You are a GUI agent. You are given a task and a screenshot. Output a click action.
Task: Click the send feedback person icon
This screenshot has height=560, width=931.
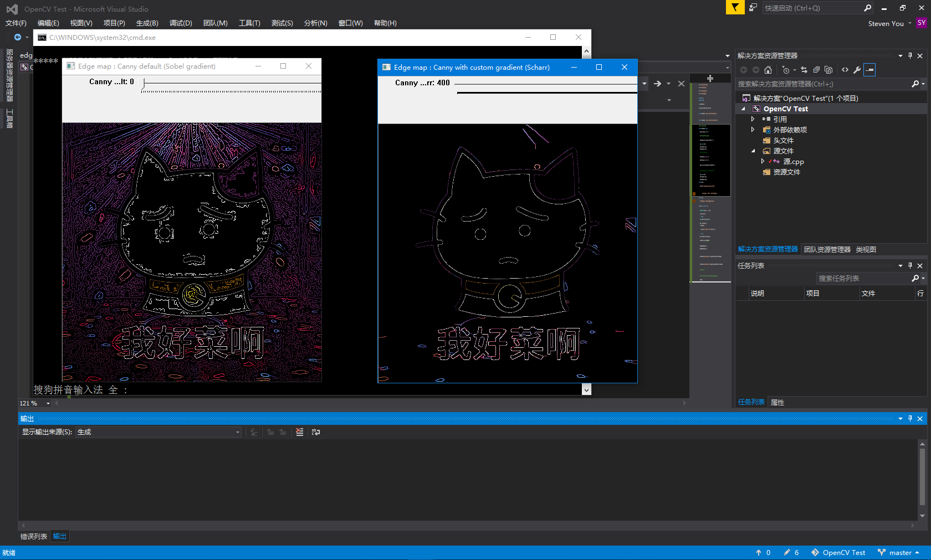753,7
